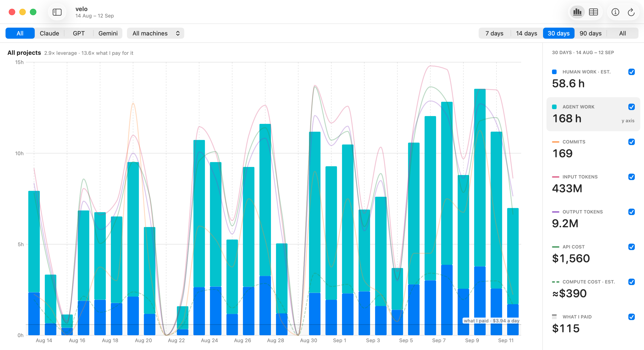644x350 pixels.
Task: Open the All machines dropdown
Action: pyautogui.click(x=155, y=33)
